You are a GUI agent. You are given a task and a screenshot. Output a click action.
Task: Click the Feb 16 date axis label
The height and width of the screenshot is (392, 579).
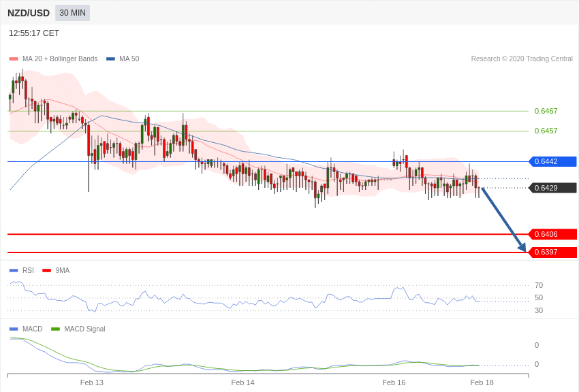(394, 382)
